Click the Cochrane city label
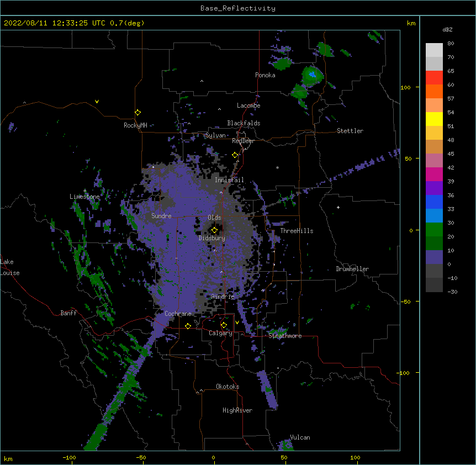 178,314
